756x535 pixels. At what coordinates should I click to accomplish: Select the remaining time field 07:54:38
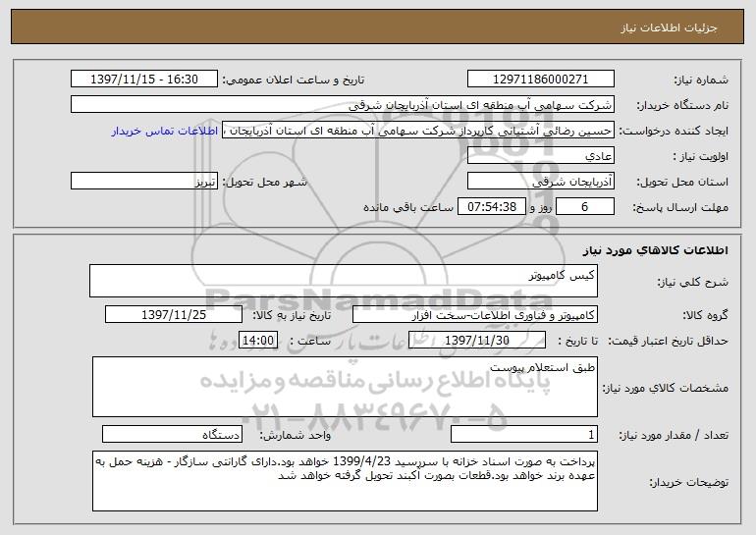[x=491, y=207]
